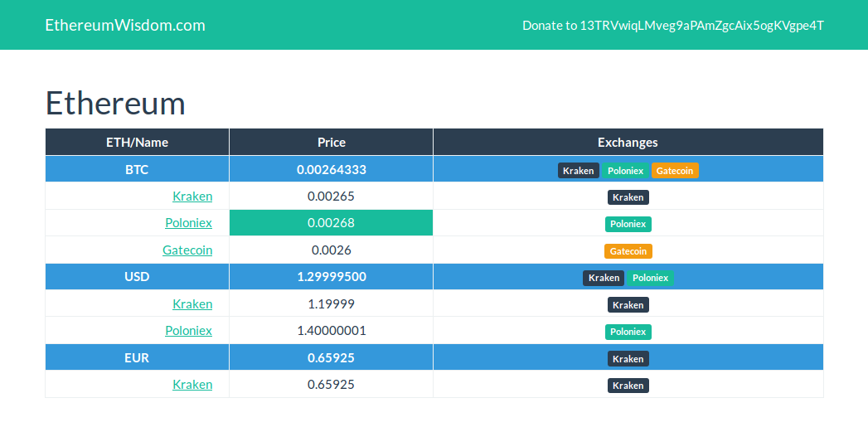Click the Gatecoin badge in BTC header row

pos(675,171)
